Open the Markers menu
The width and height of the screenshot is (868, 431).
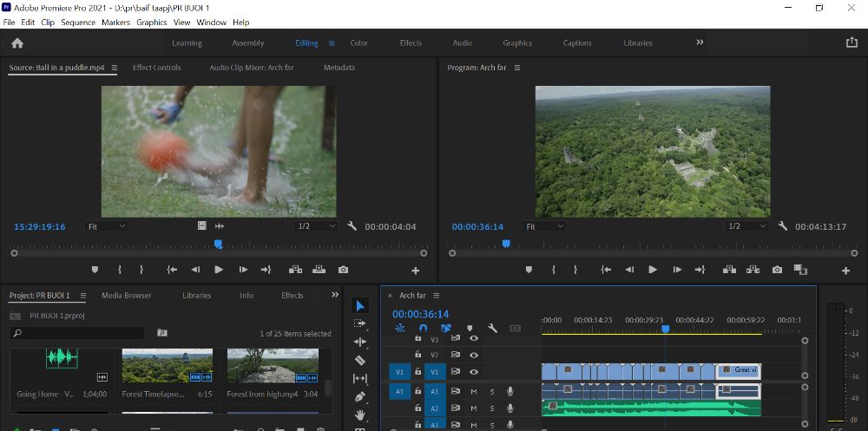(x=115, y=23)
